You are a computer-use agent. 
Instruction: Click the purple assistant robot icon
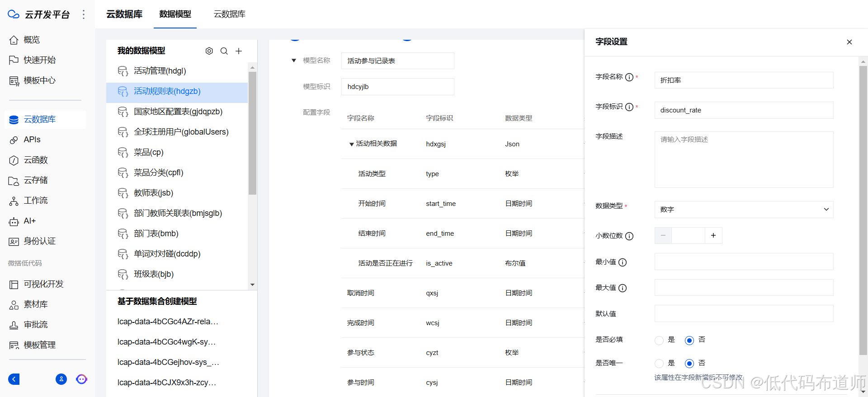tap(81, 379)
